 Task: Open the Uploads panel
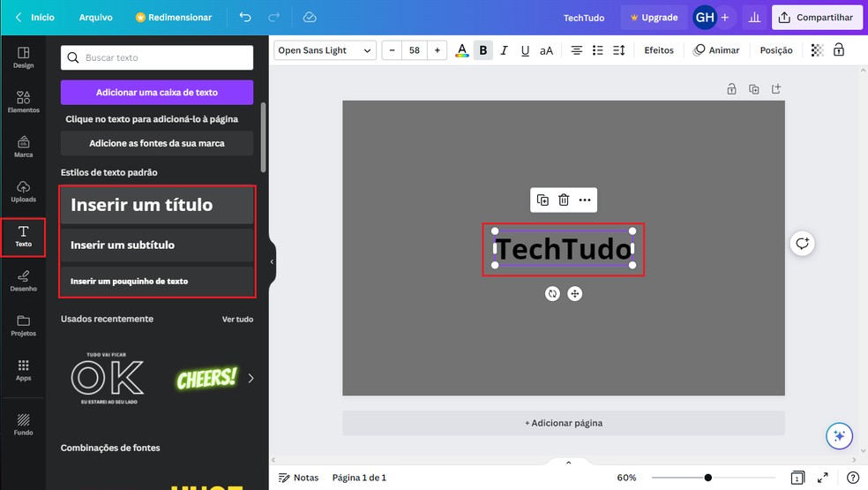pos(23,192)
